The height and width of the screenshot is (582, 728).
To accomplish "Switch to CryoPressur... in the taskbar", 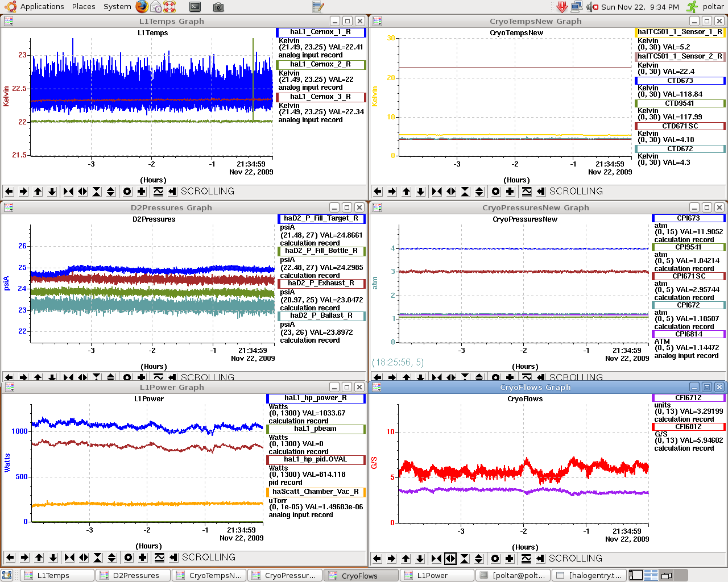I will coord(285,575).
